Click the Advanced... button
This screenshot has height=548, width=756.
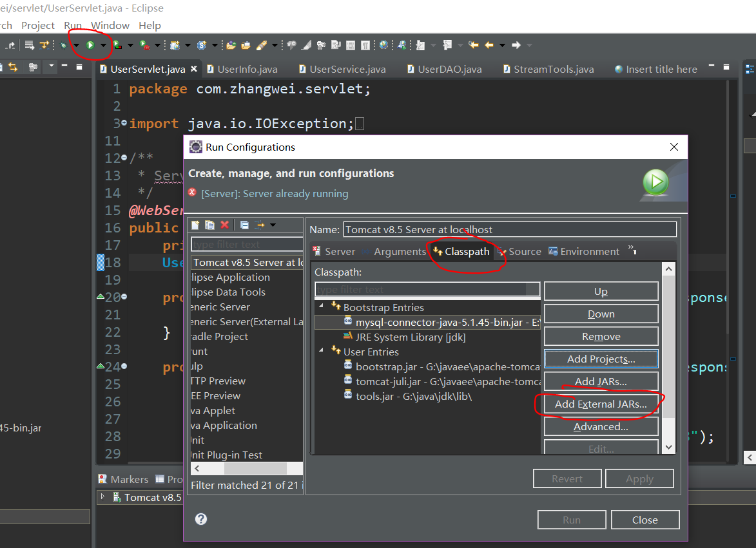(x=601, y=427)
